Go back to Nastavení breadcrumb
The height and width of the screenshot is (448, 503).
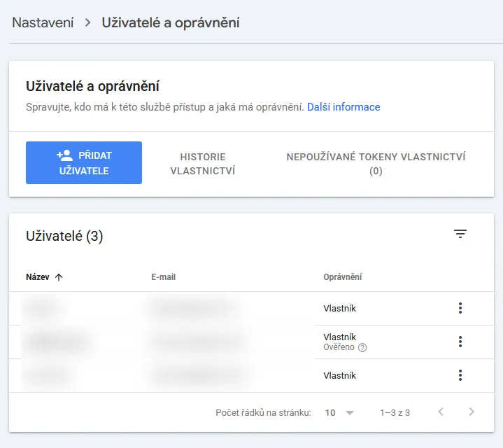pos(43,23)
